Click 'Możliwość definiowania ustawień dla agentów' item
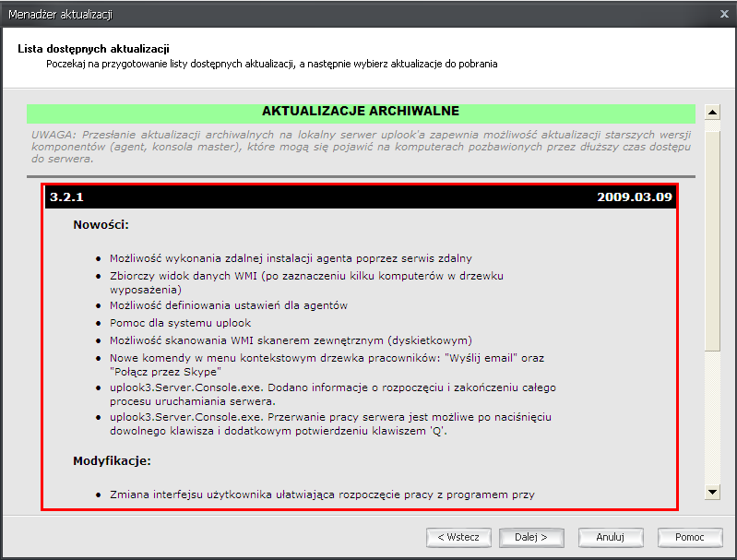Image resolution: width=737 pixels, height=560 pixels. [229, 305]
